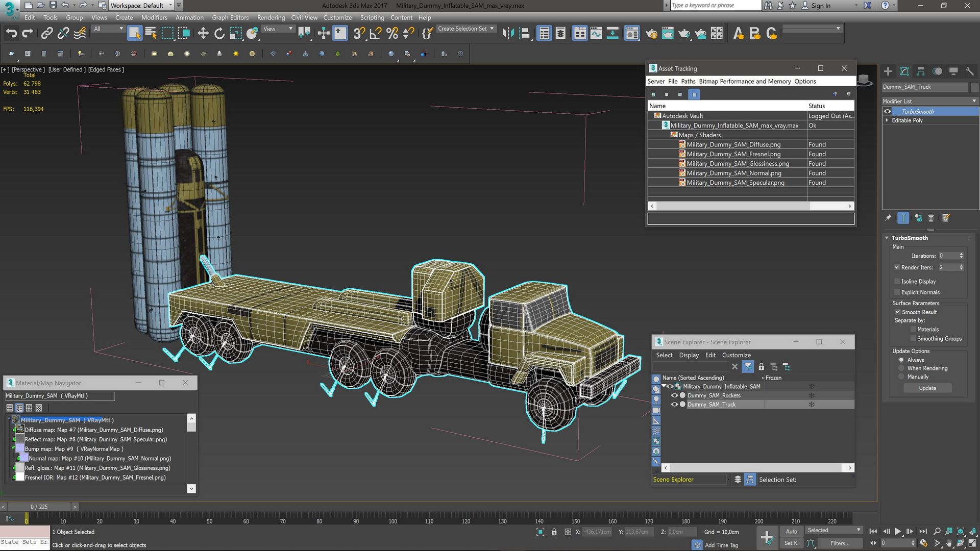This screenshot has height=551, width=980.
Task: Enable the Isoline Display checkbox
Action: tap(897, 281)
